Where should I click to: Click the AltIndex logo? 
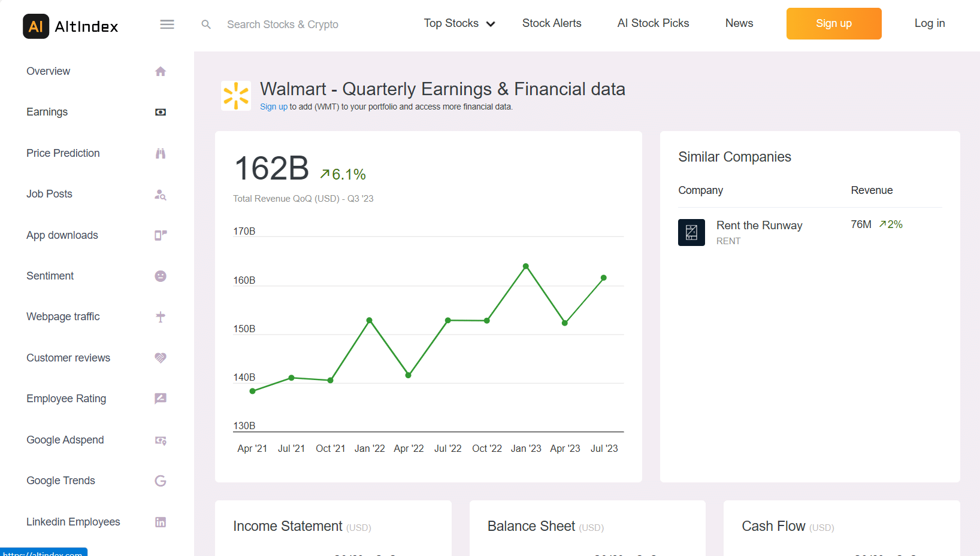71,26
